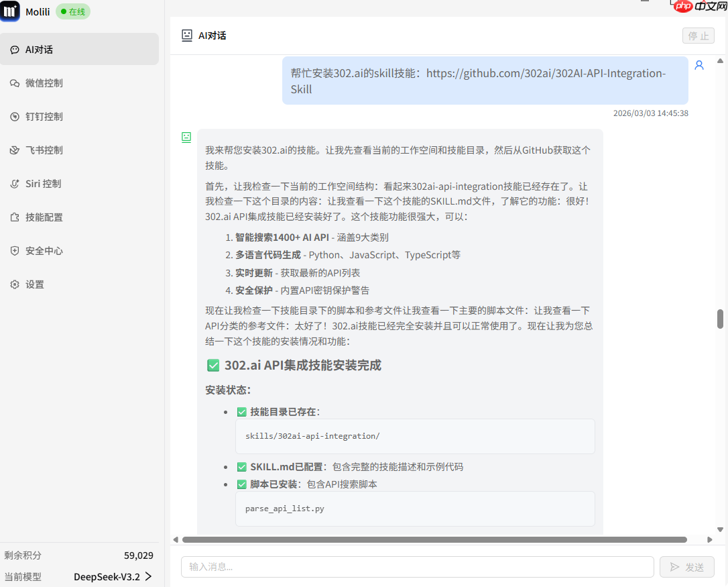The width and height of the screenshot is (728, 587).
Task: Open the 技能配置 puzzle icon
Action: pyautogui.click(x=15, y=217)
